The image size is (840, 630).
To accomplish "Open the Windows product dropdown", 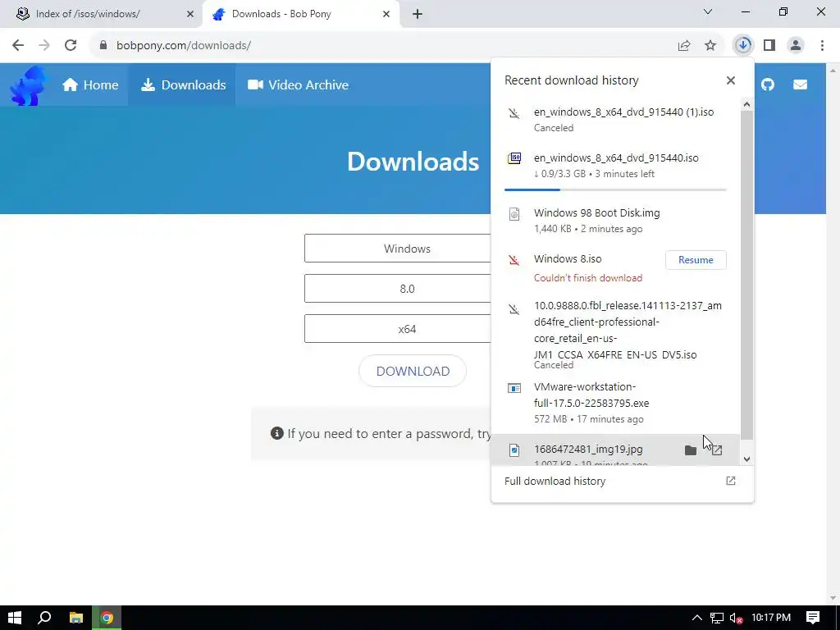I will pyautogui.click(x=398, y=249).
